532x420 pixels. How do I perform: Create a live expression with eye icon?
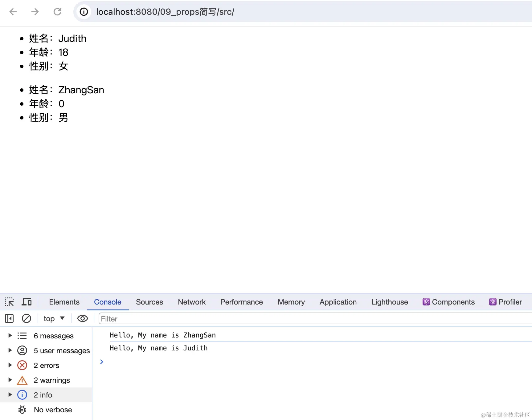(82, 318)
